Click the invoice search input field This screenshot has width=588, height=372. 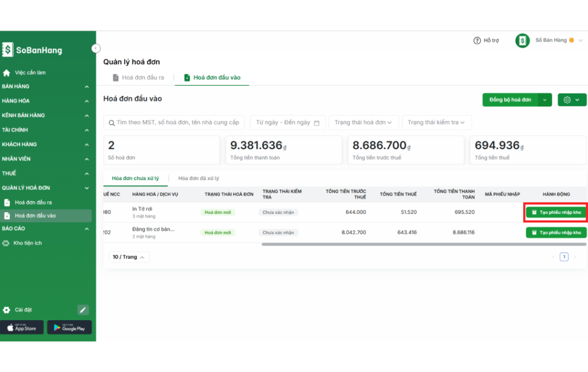pyautogui.click(x=174, y=122)
